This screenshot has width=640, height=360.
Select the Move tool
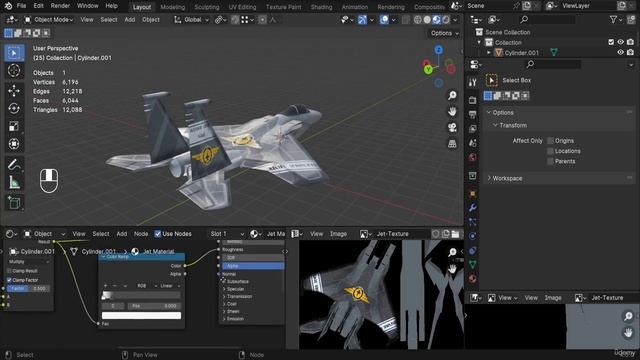coord(14,91)
